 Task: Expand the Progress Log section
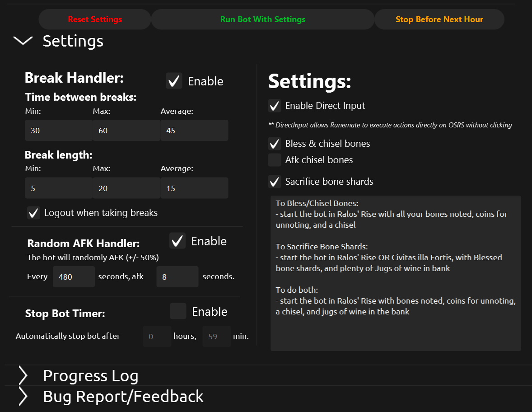tap(23, 376)
